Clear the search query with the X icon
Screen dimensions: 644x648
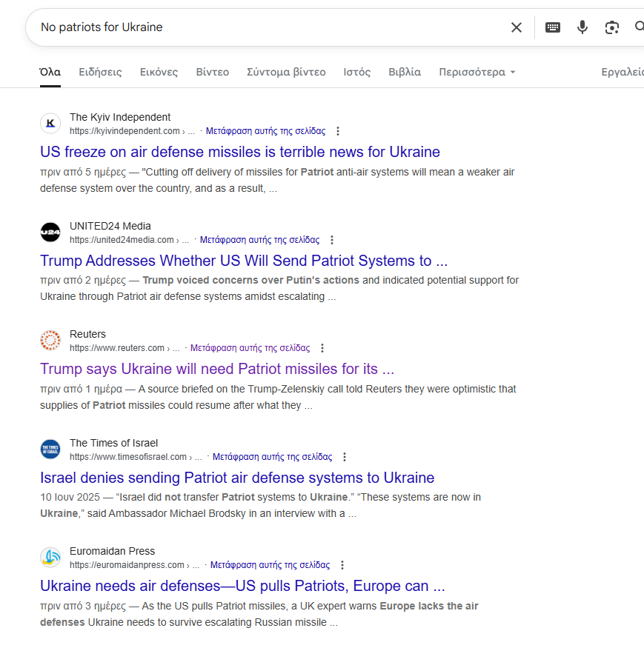click(517, 27)
